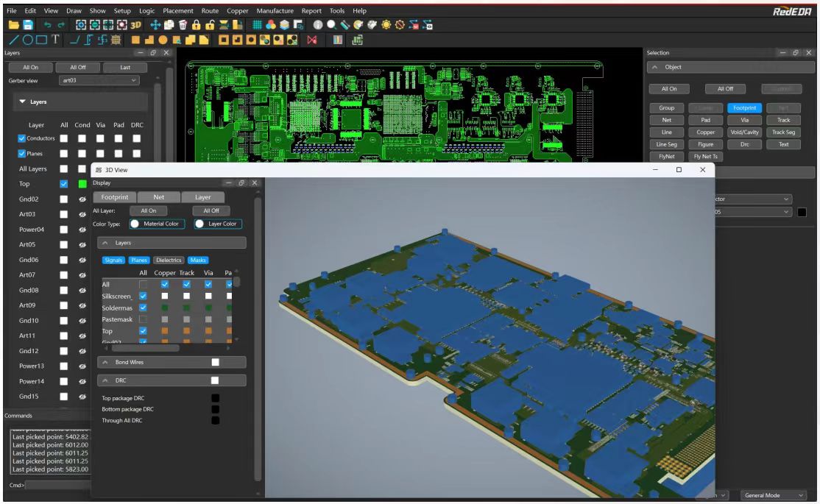Toggle Gnd02 layer visibility eye
Viewport: 820px width, 504px height.
(x=82, y=199)
